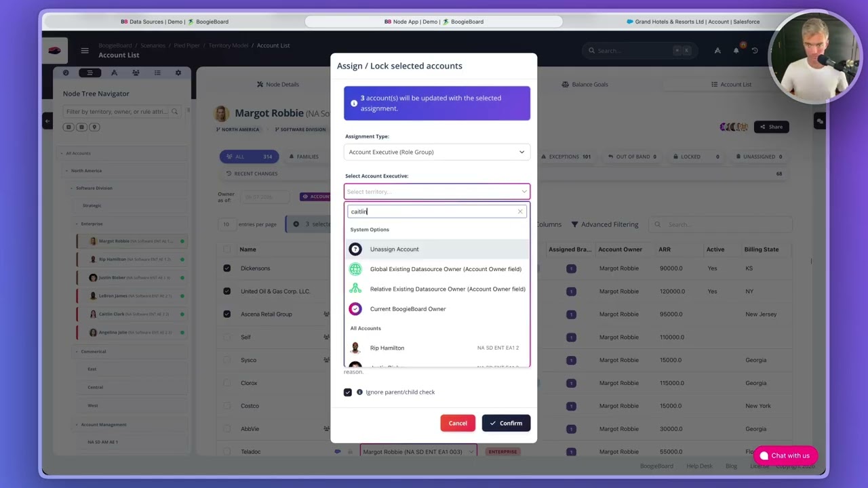868x488 pixels.
Task: Select the ALL 314 filter pill
Action: click(x=249, y=157)
